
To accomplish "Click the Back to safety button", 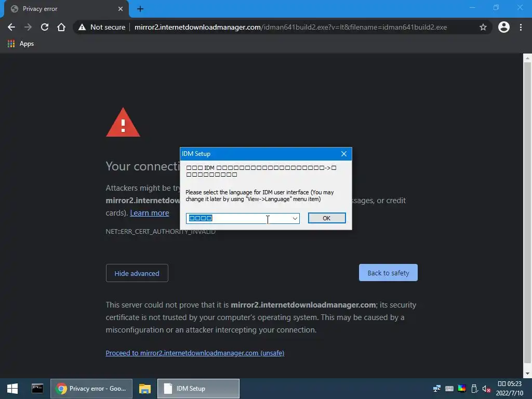I will [388, 273].
